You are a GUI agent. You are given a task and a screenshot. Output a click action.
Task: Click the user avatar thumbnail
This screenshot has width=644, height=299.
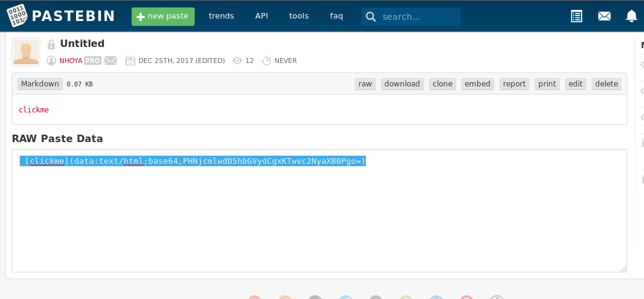[x=26, y=52]
